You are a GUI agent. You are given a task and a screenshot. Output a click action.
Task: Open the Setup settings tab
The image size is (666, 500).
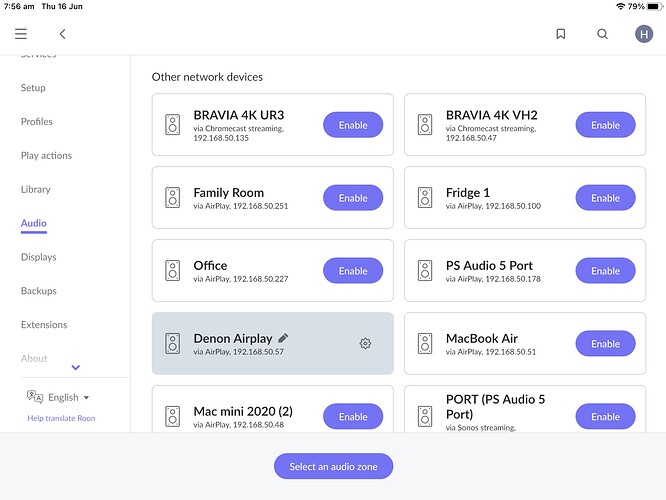pos(33,88)
